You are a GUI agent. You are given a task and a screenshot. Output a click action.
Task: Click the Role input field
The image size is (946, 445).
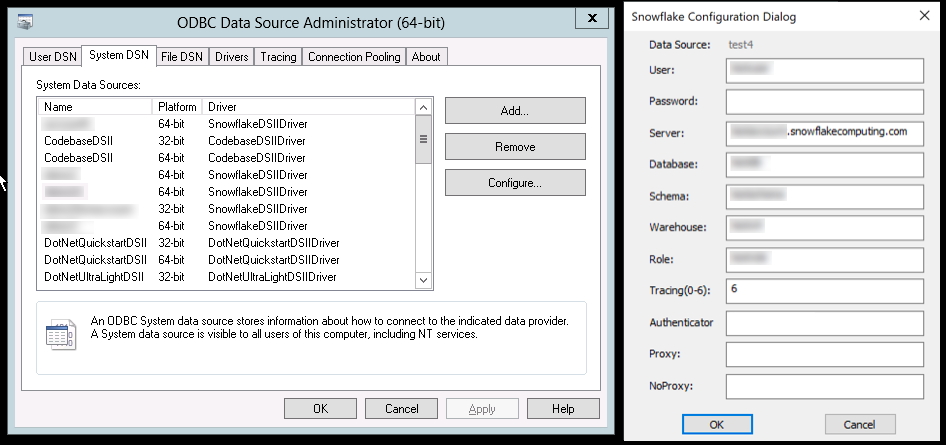click(x=825, y=260)
